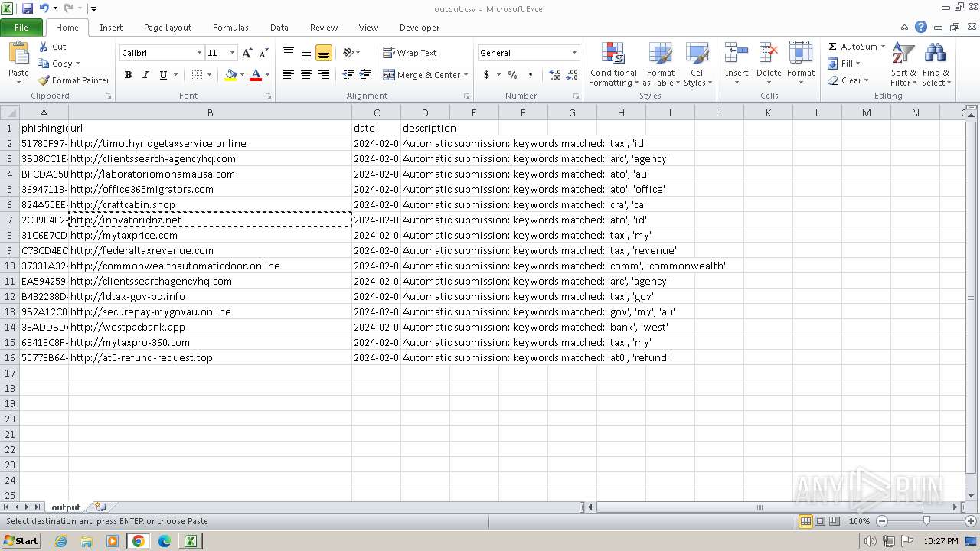Click the Sort & Filter icon
The width and height of the screenshot is (980, 551).
(x=903, y=54)
